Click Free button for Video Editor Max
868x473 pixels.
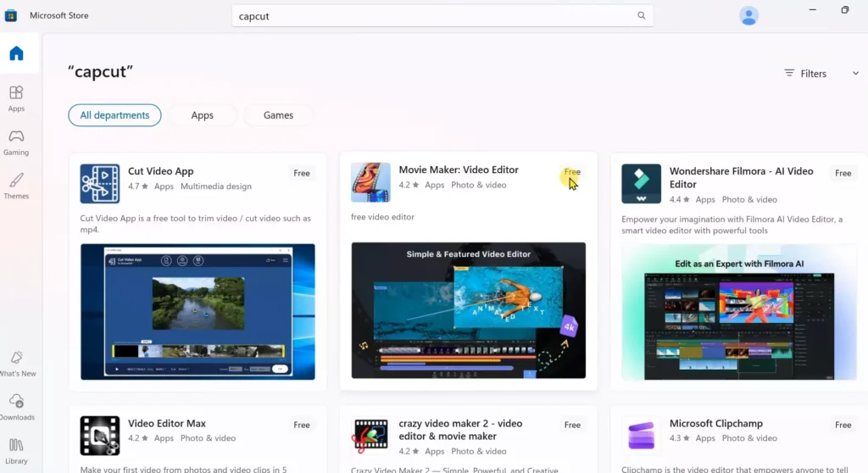(x=302, y=425)
